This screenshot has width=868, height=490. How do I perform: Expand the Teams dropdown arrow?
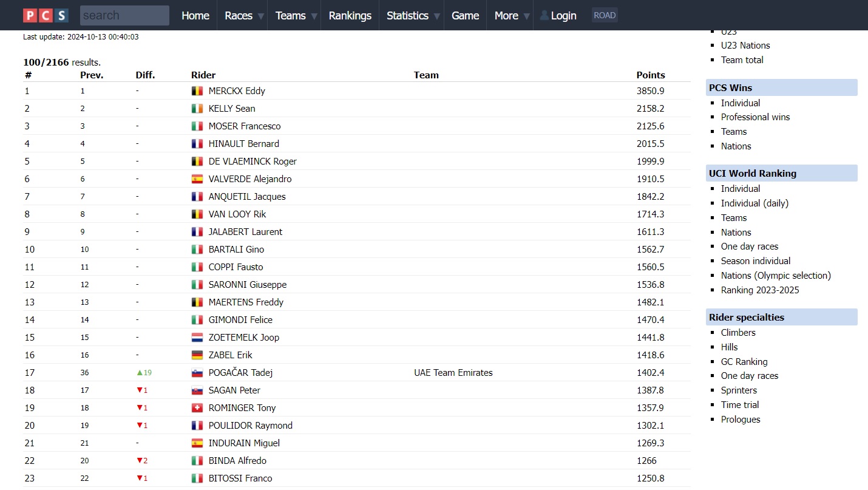point(314,16)
